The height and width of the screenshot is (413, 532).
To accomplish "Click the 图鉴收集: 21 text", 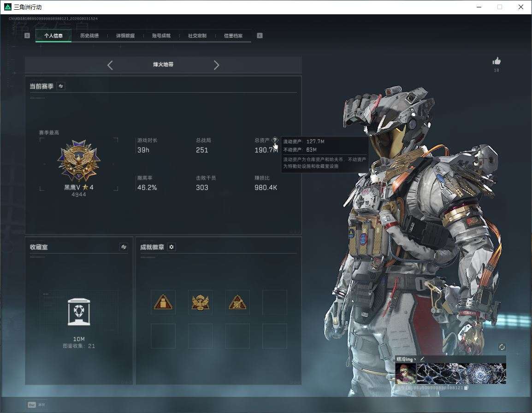I will point(79,346).
